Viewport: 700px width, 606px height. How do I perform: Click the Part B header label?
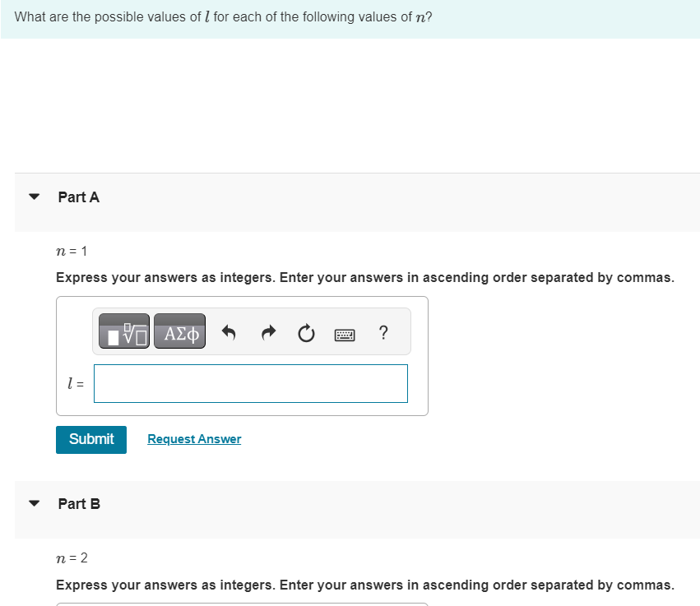point(80,503)
